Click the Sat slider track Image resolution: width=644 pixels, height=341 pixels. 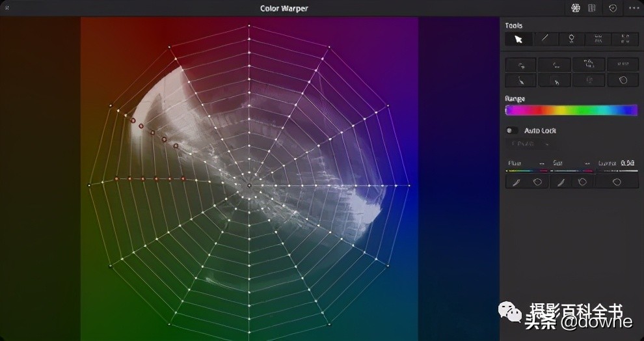571,171
